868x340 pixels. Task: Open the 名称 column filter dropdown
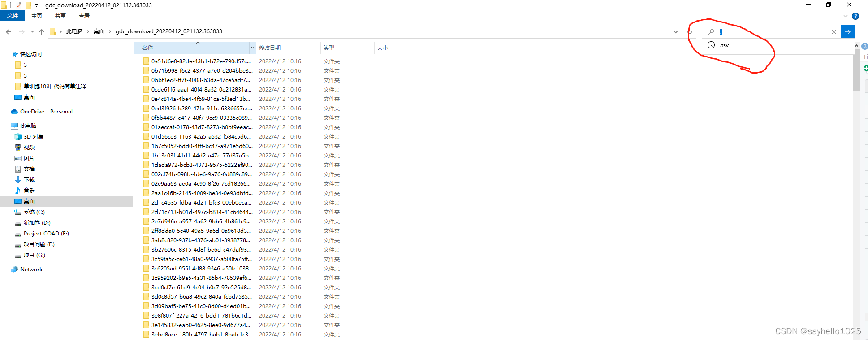pos(252,48)
